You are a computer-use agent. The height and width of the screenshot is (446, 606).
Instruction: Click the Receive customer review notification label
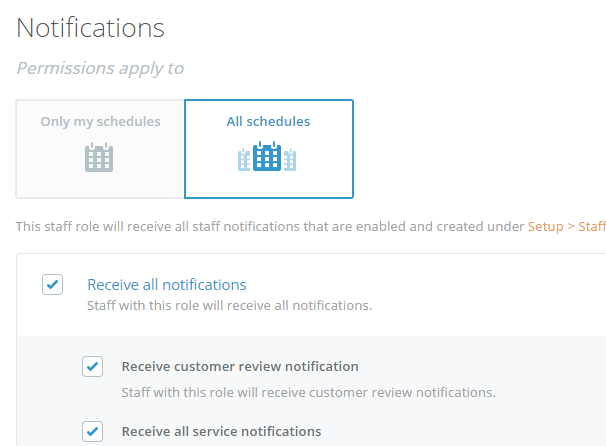point(240,366)
